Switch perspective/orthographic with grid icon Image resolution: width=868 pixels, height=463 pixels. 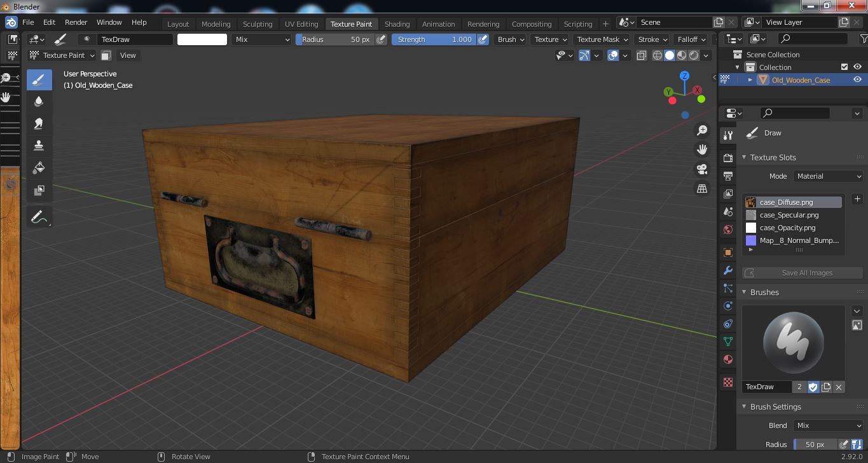pos(702,189)
